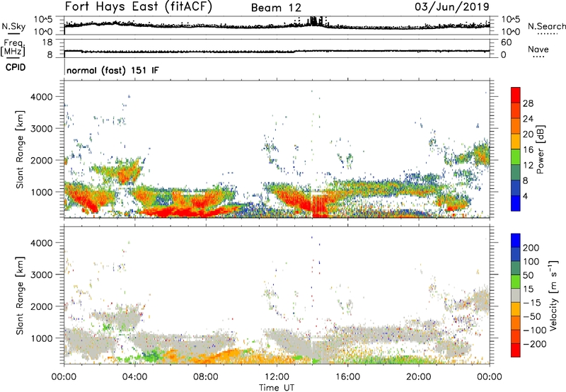Select the velocity panel "Slant Range [km]" label

tap(20, 296)
